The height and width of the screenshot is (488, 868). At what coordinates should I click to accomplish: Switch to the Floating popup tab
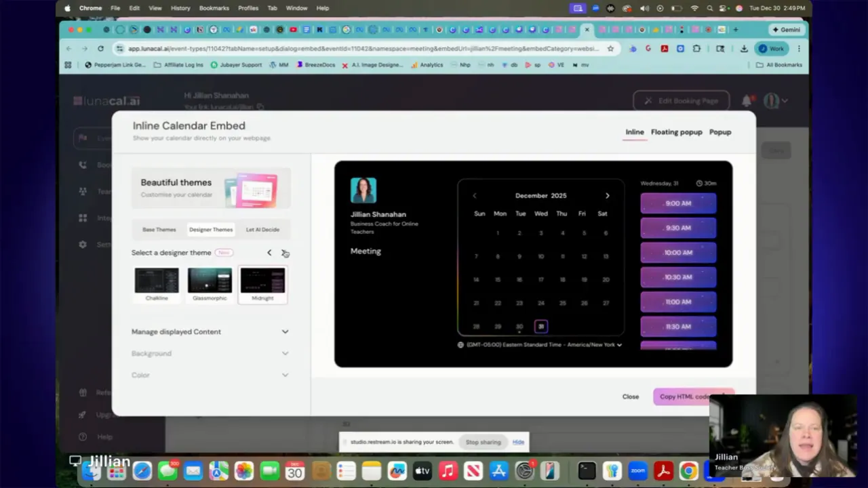coord(676,132)
